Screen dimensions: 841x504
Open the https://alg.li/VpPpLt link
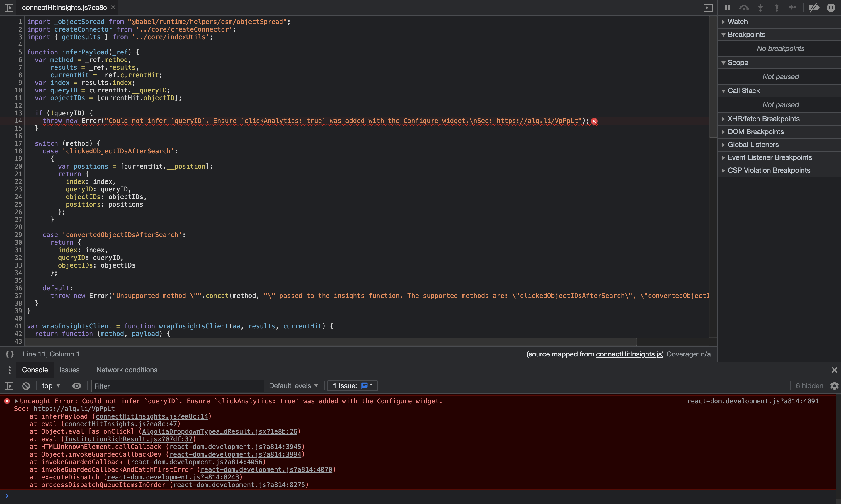[x=74, y=409]
